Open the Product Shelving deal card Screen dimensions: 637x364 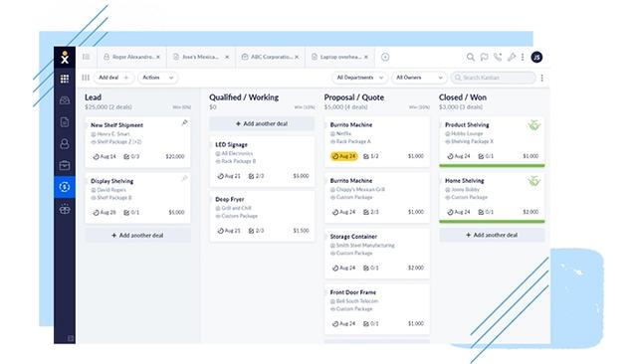click(x=492, y=142)
